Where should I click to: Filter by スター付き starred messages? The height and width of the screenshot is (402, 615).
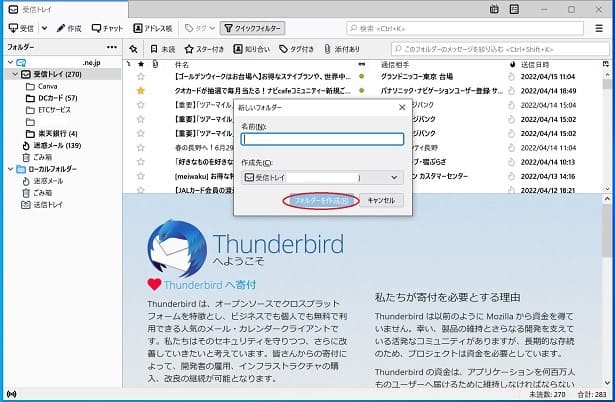click(x=204, y=49)
